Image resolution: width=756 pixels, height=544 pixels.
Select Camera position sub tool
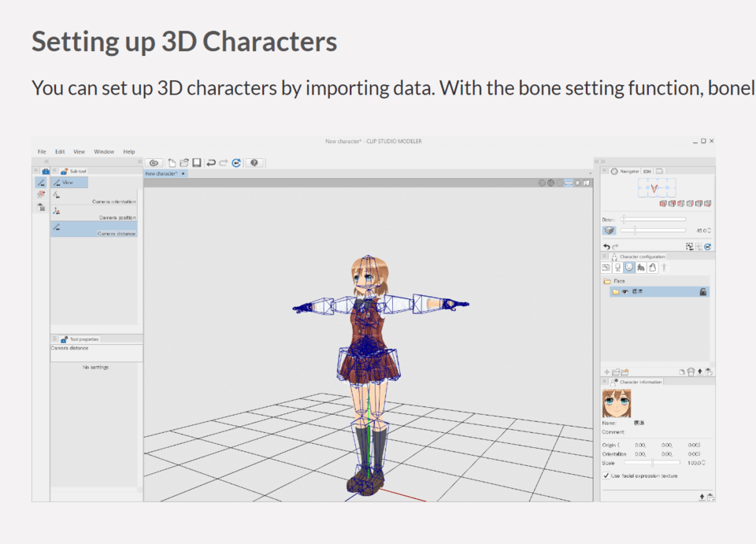coord(94,213)
